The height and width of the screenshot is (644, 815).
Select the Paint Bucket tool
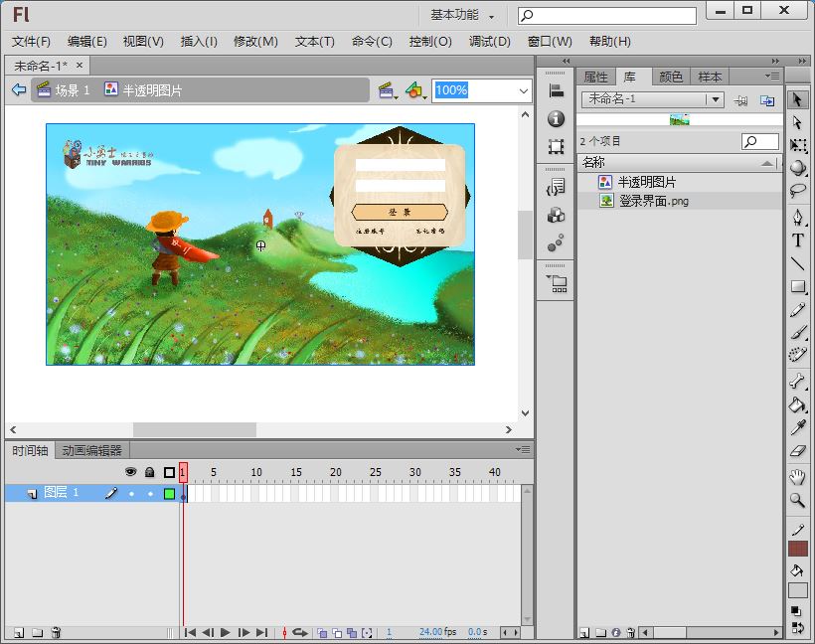797,404
